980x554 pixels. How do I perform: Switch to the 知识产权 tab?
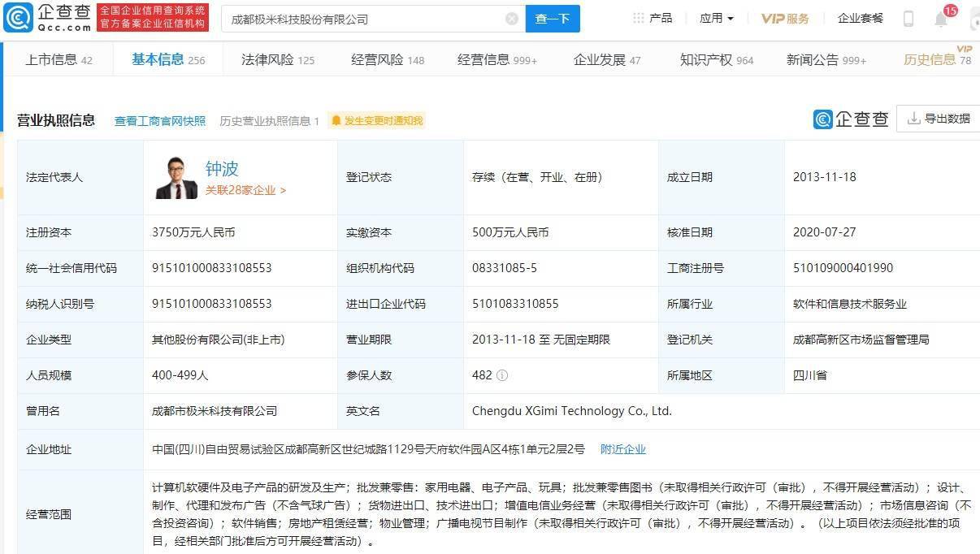tap(717, 59)
